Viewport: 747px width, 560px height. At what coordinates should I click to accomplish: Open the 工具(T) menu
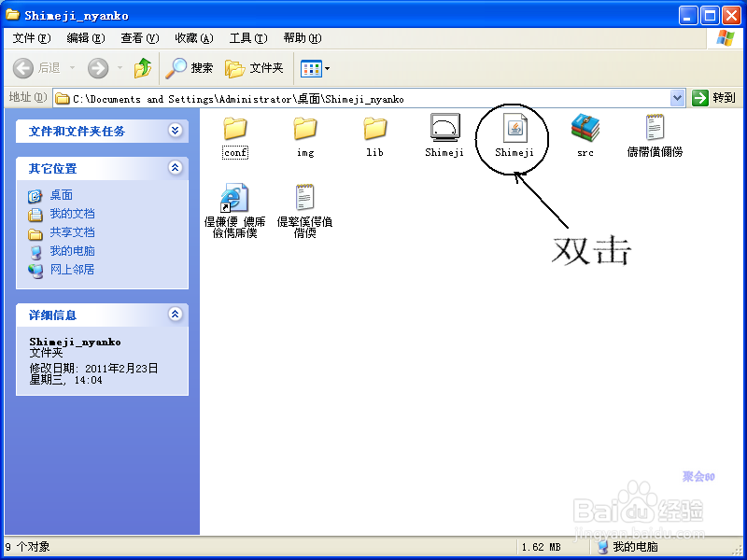(248, 38)
